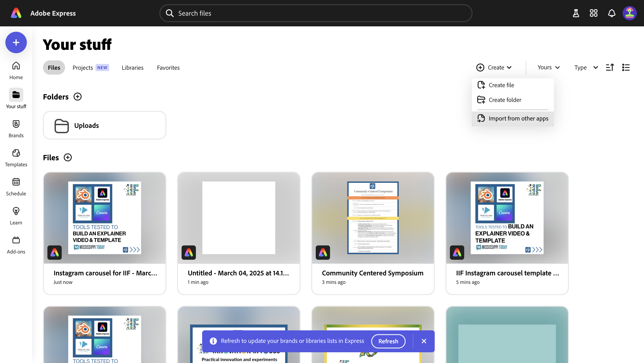644x363 pixels.
Task: Toggle the sort order control
Action: [610, 67]
